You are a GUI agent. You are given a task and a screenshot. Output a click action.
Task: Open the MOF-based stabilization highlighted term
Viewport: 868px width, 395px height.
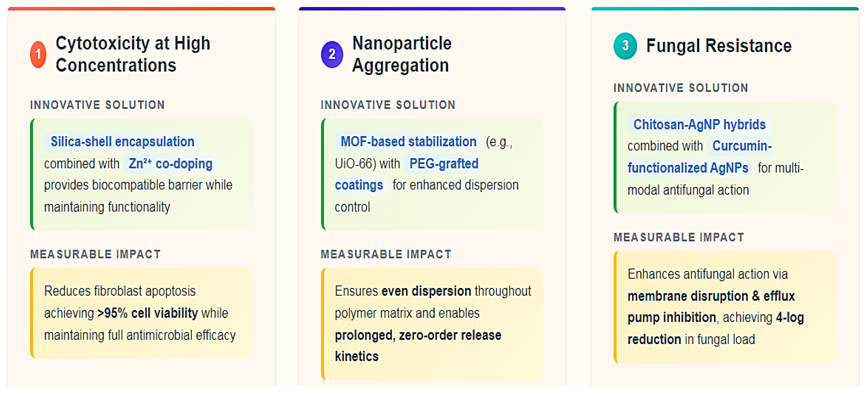coord(408,142)
